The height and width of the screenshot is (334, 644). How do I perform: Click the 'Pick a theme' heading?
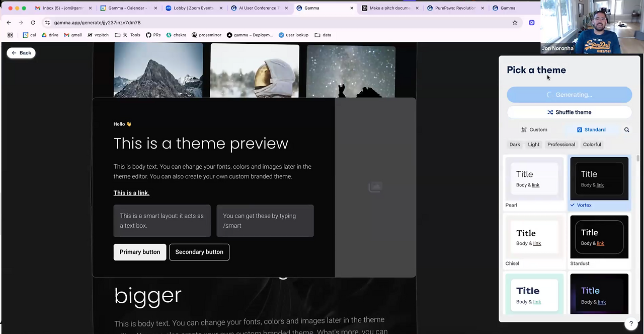pyautogui.click(x=536, y=70)
